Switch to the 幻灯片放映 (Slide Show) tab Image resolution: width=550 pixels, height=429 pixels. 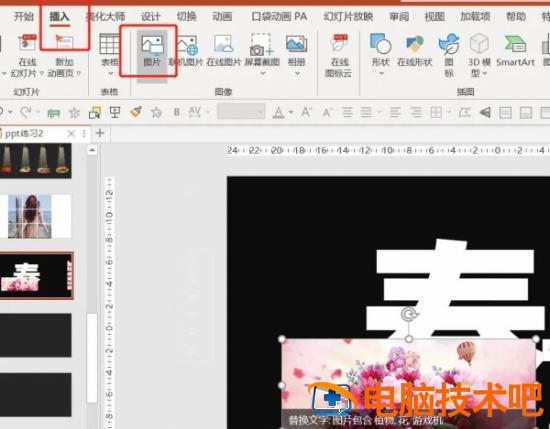pos(348,16)
